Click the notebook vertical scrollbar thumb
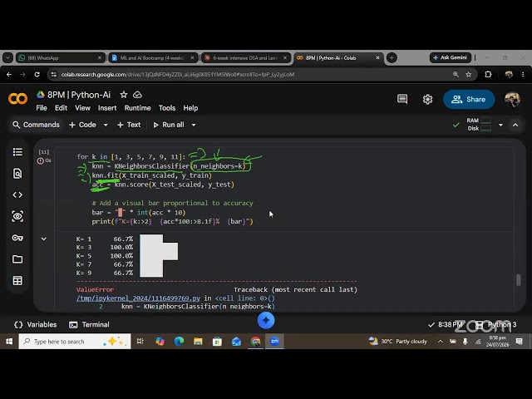The width and height of the screenshot is (532, 399). (x=518, y=280)
